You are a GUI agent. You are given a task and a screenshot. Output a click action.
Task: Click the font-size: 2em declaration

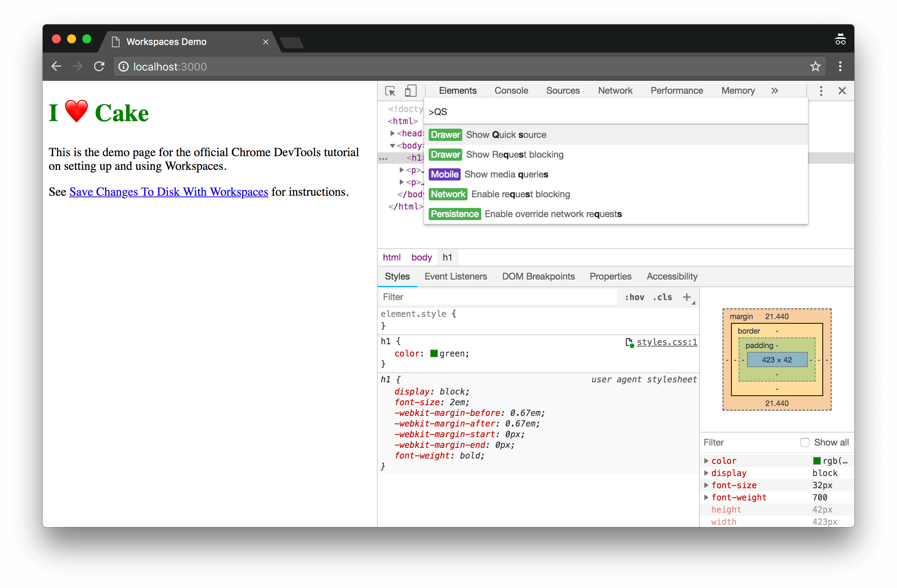coord(432,402)
